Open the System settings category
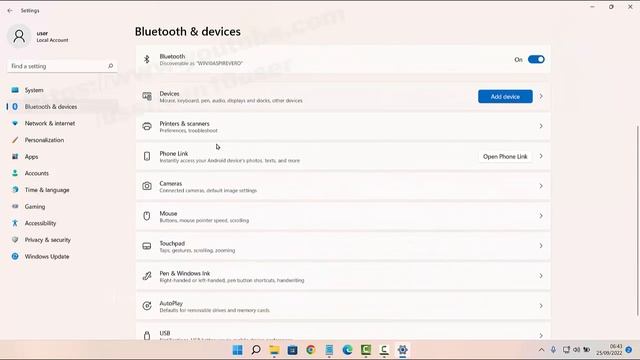640x360 pixels. (61, 90)
